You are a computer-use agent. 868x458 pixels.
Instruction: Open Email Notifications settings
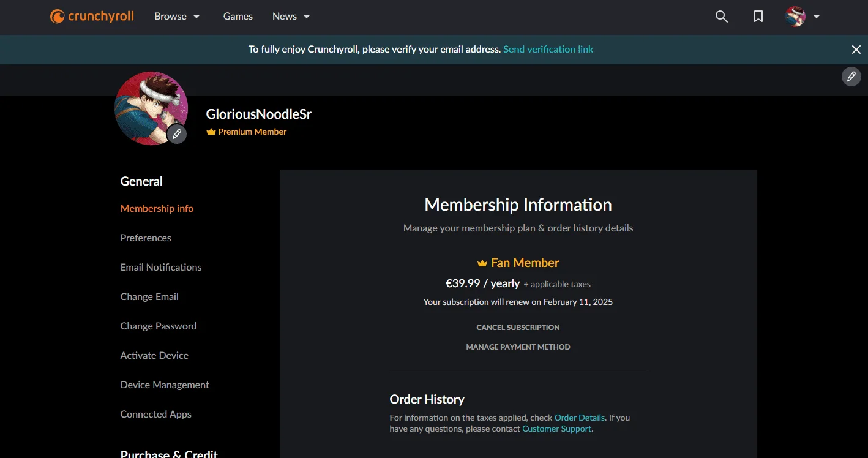tap(161, 267)
